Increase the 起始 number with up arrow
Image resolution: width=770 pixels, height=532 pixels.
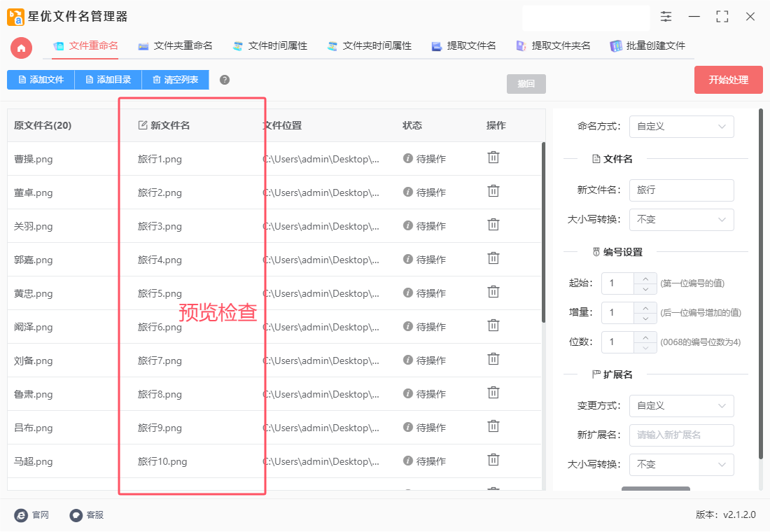point(645,279)
